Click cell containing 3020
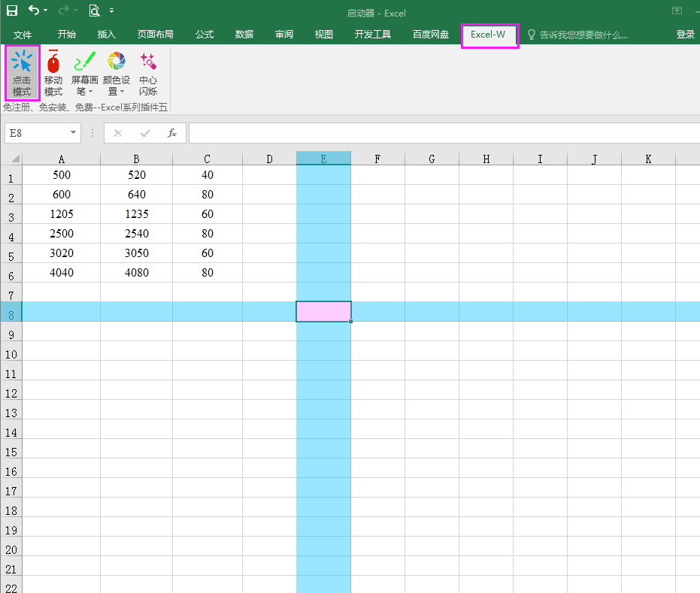Screen dimensions: 700x593 (61, 253)
